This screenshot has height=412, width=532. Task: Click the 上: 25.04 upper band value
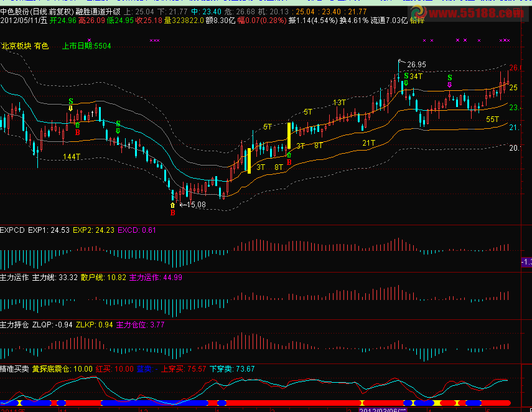(139, 12)
